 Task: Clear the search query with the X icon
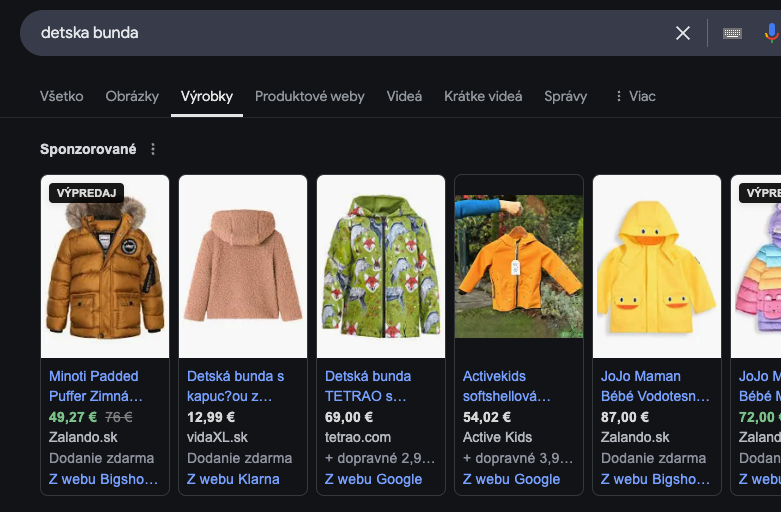coord(682,33)
